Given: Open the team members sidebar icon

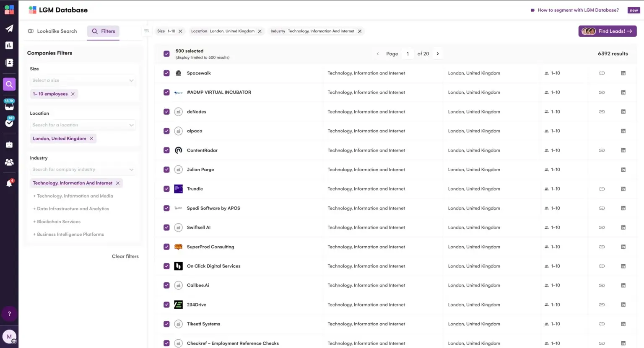Looking at the screenshot, I should point(9,162).
